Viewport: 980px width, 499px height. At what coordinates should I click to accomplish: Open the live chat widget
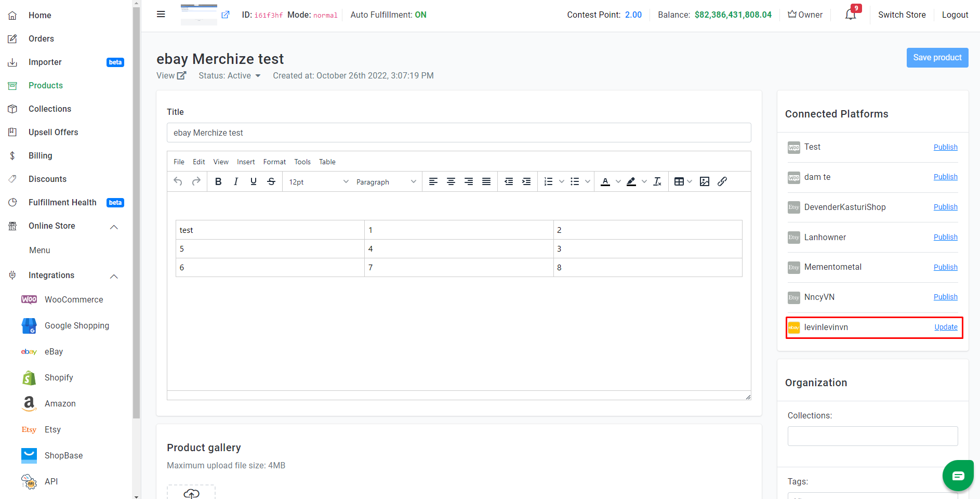pyautogui.click(x=958, y=476)
